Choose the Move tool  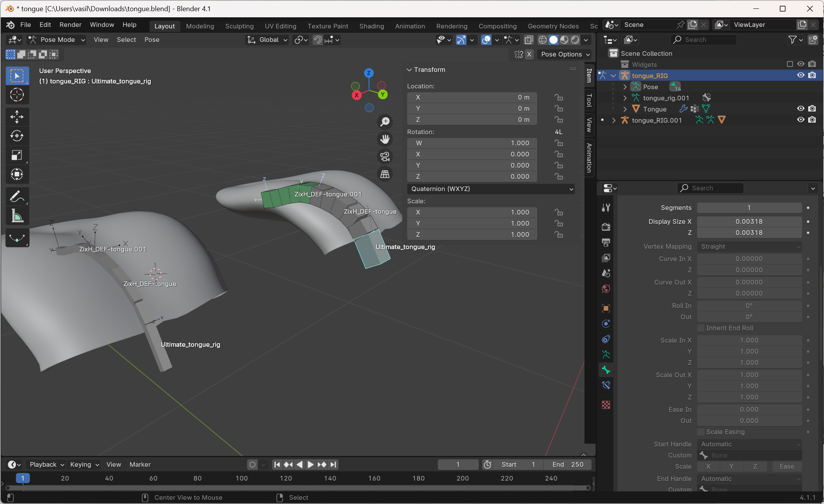point(17,117)
